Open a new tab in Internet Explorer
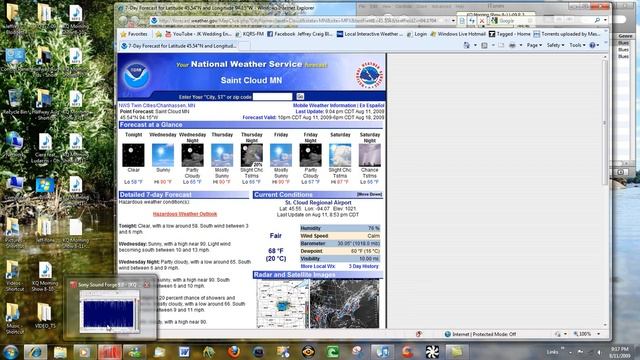The height and width of the screenshot is (360, 640). point(244,46)
